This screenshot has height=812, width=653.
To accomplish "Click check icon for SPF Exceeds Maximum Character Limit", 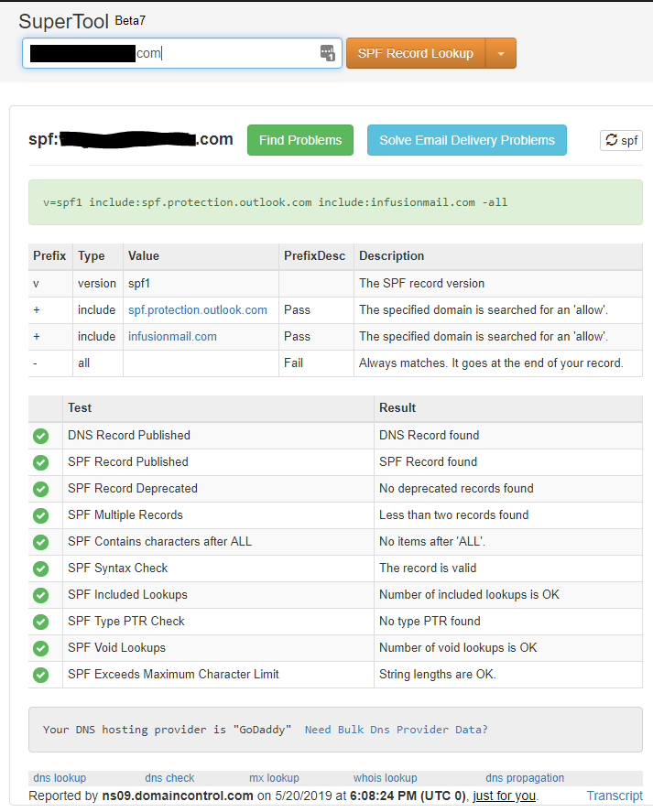I will (40, 675).
